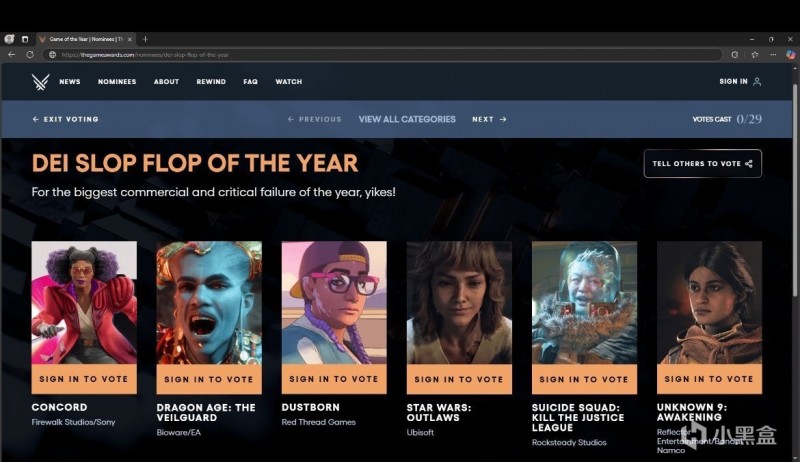Open a new browser tab with plus
800x462 pixels.
tap(145, 39)
